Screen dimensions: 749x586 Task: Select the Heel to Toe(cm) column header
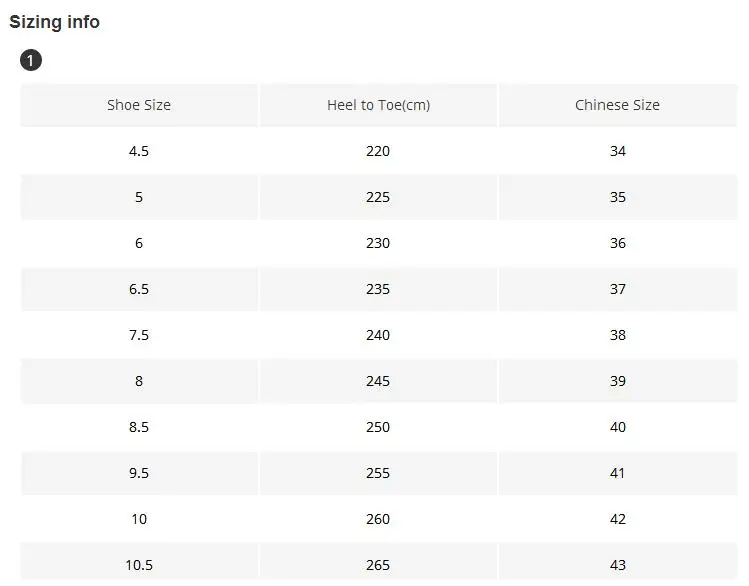378,105
